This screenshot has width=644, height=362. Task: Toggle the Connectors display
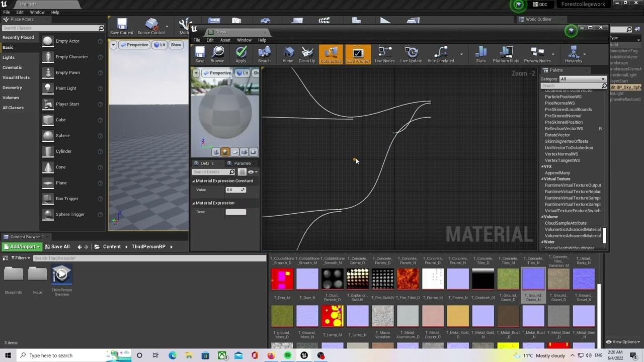coord(331,54)
